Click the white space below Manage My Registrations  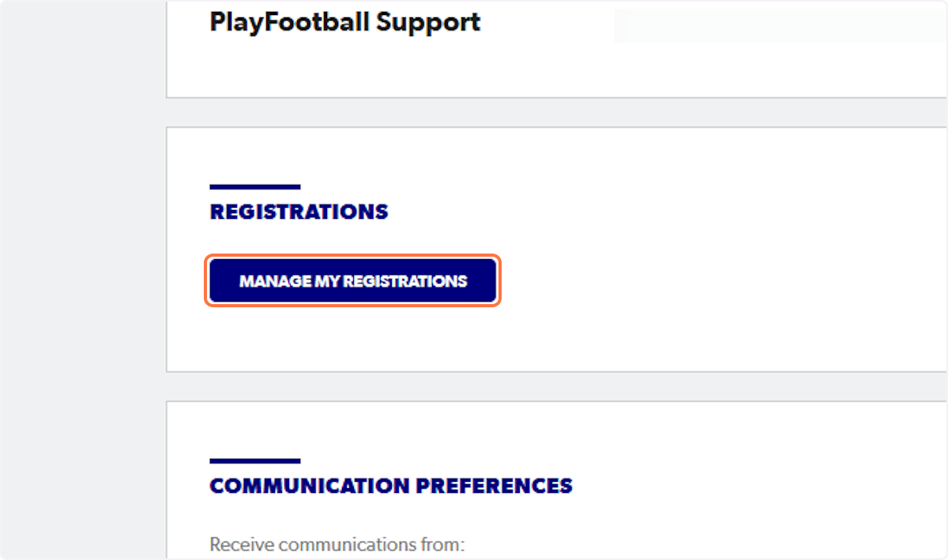[352, 340]
